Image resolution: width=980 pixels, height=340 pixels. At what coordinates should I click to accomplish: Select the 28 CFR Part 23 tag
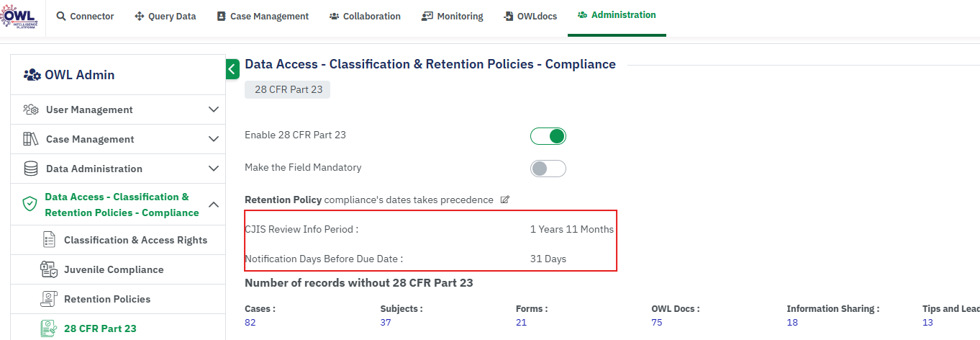(x=287, y=89)
